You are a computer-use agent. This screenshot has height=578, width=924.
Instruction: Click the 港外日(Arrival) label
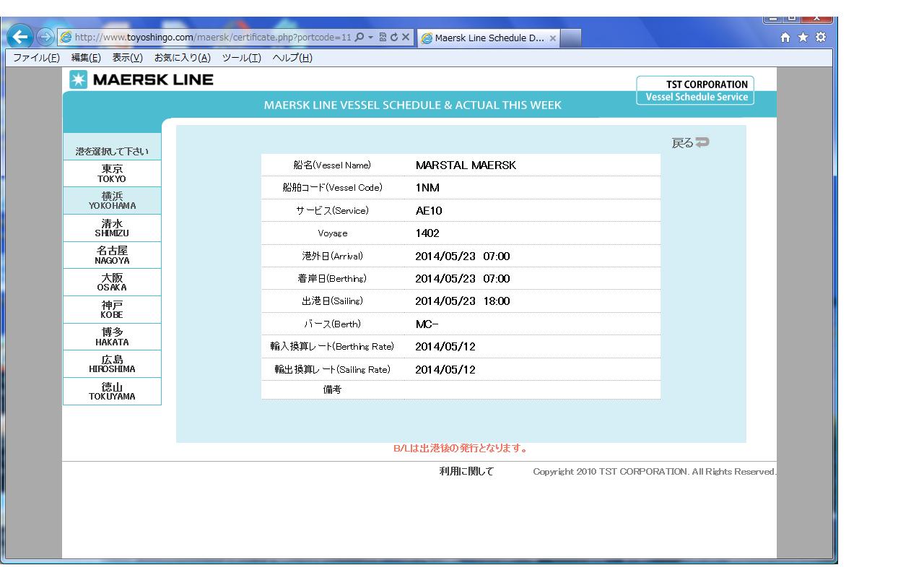pos(332,256)
